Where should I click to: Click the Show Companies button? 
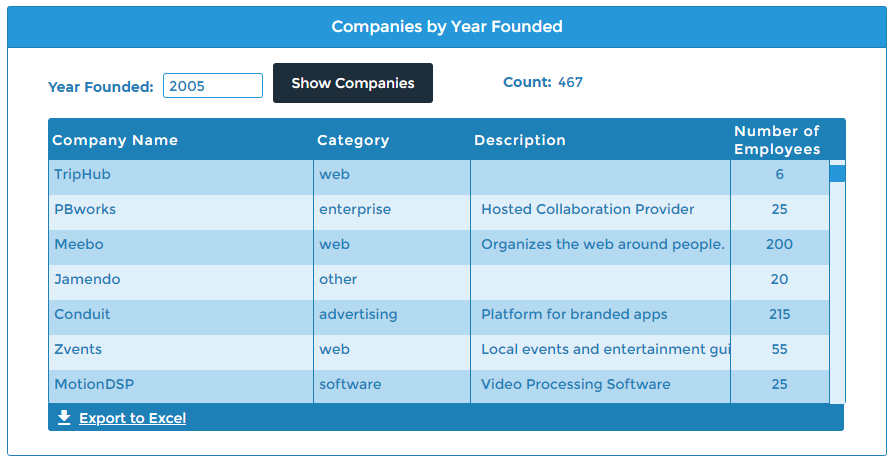pos(353,83)
